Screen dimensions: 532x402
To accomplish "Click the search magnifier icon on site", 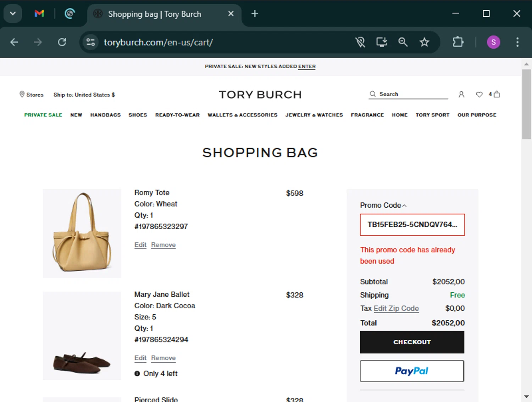I will (372, 94).
